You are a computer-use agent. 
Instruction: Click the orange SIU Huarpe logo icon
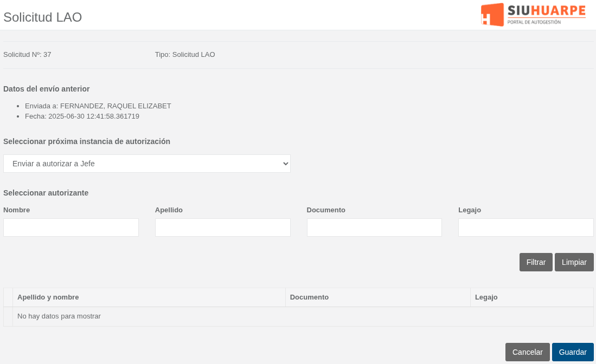pyautogui.click(x=492, y=15)
